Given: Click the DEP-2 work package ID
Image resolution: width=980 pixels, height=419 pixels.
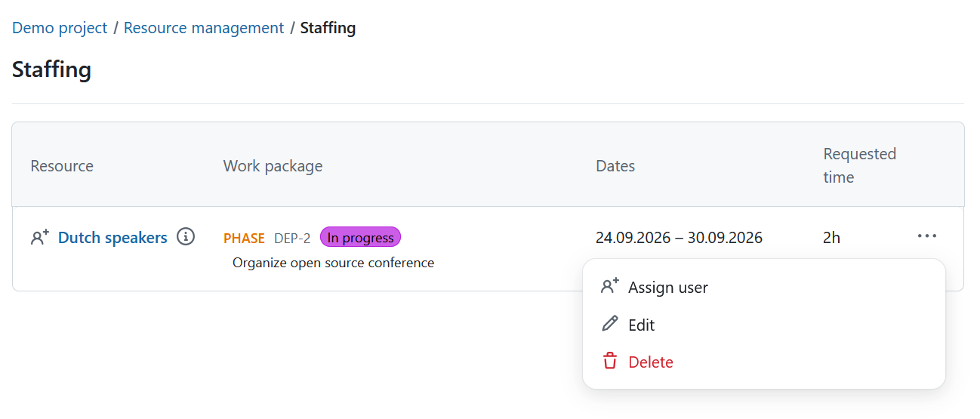Looking at the screenshot, I should [292, 238].
